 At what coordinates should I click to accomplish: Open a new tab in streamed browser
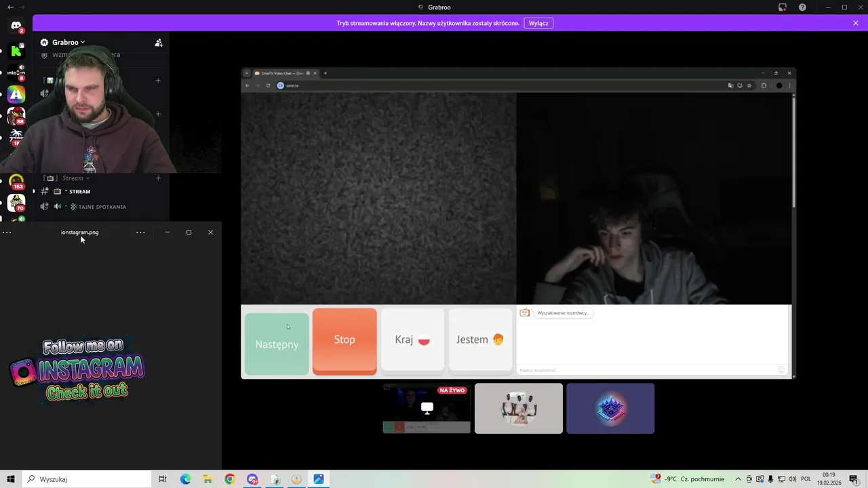tap(325, 73)
